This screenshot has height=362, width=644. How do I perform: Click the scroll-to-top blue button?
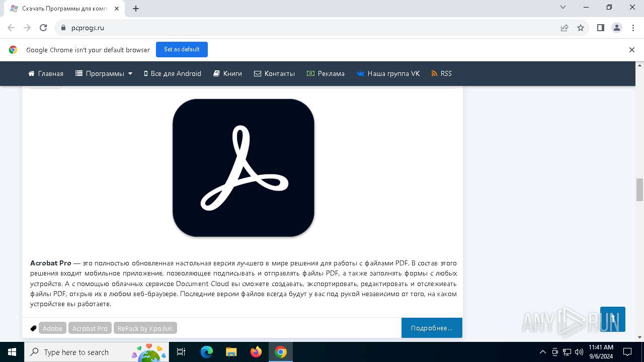coord(613,319)
